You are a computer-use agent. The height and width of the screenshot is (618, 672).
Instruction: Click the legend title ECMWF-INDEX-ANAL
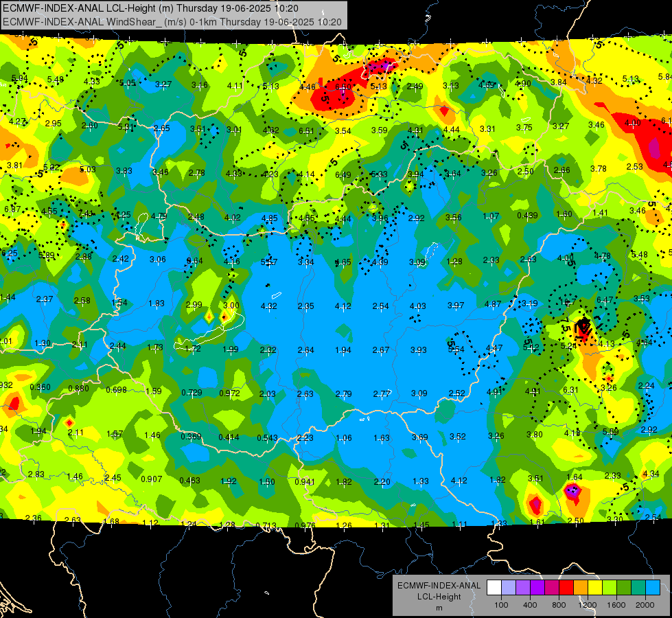click(x=439, y=586)
